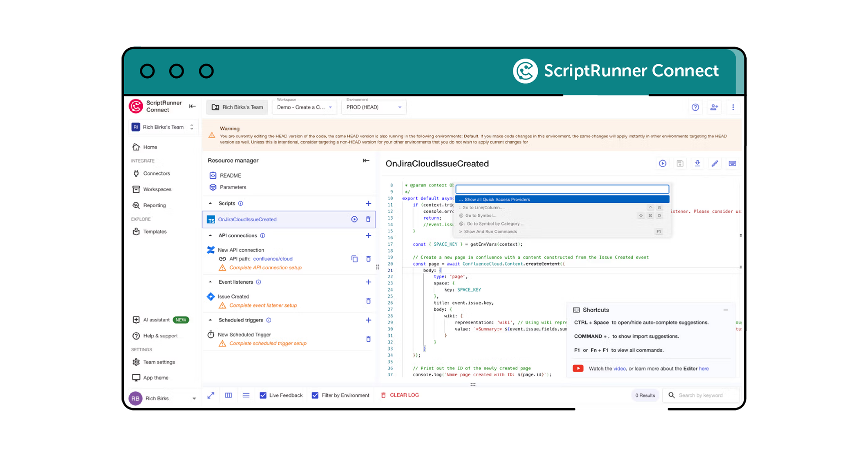The height and width of the screenshot is (456, 868).
Task: Click the quick access input field
Action: point(562,189)
